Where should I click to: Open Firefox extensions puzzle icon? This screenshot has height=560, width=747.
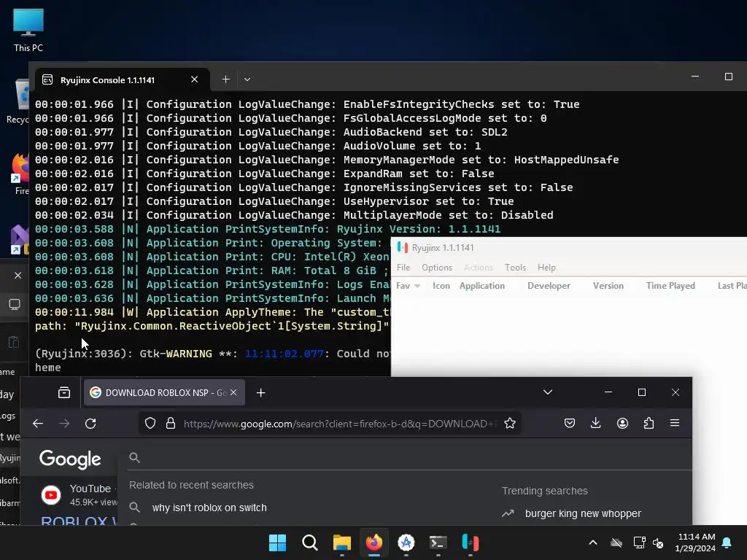[649, 424]
